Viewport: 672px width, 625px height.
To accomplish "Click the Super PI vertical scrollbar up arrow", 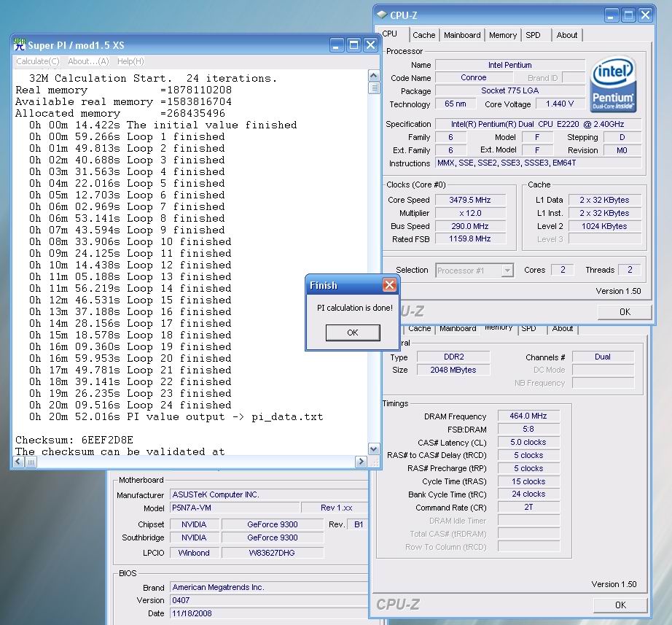I will [374, 76].
